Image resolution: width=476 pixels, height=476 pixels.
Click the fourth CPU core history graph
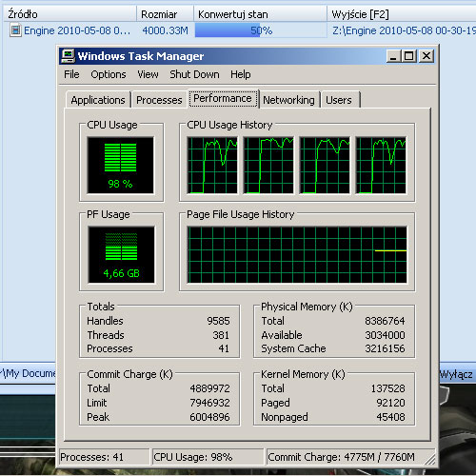tap(381, 165)
